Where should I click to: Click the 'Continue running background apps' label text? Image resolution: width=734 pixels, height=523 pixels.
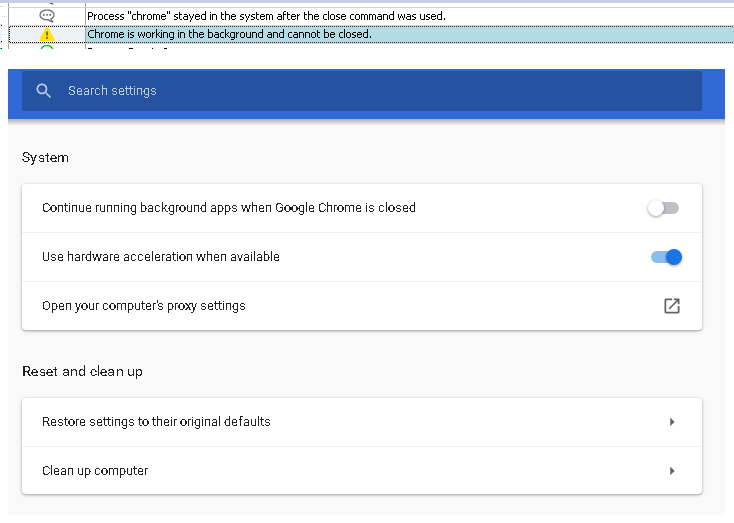(x=229, y=208)
